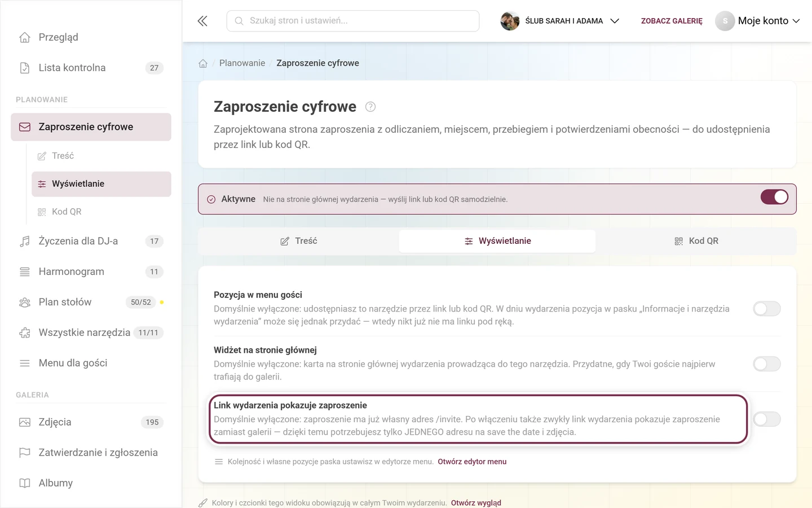Open the ŚLUB SARAH I ADAMA event dropdown

tap(560, 21)
